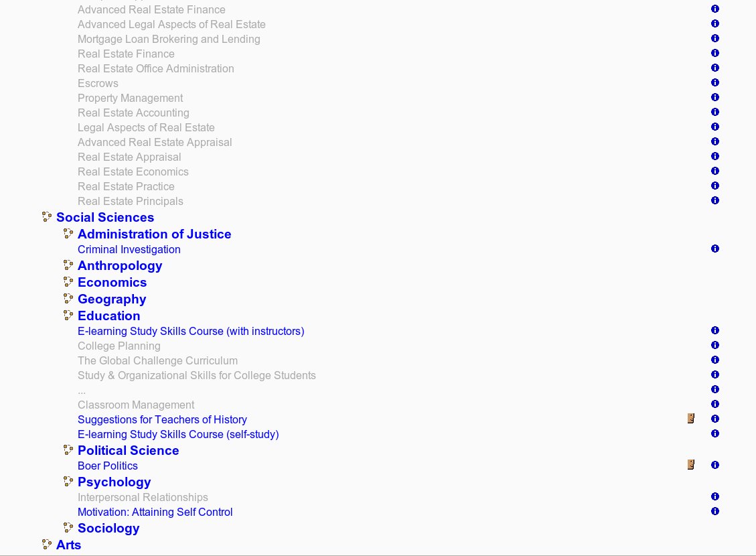Open the Social Sciences category link
Viewport: 756px width, 556px height.
coord(105,218)
